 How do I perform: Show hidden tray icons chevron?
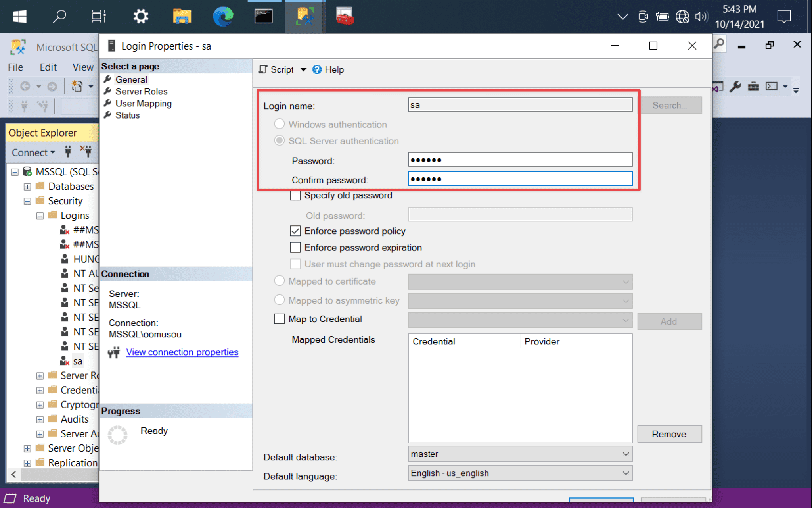pos(622,16)
